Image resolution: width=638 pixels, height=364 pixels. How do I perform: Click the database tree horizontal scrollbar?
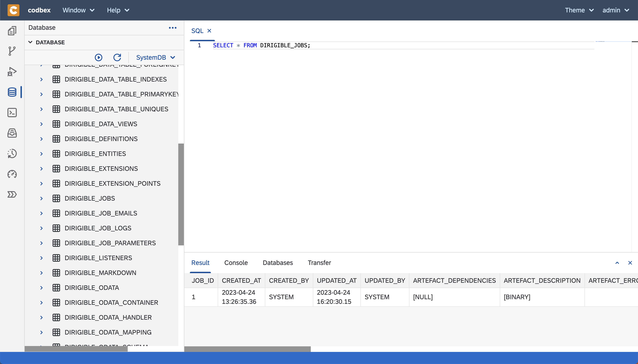[x=76, y=349]
